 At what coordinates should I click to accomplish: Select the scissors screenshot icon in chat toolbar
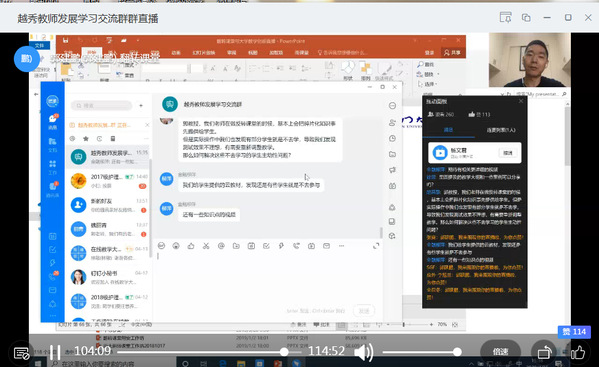coord(206,246)
